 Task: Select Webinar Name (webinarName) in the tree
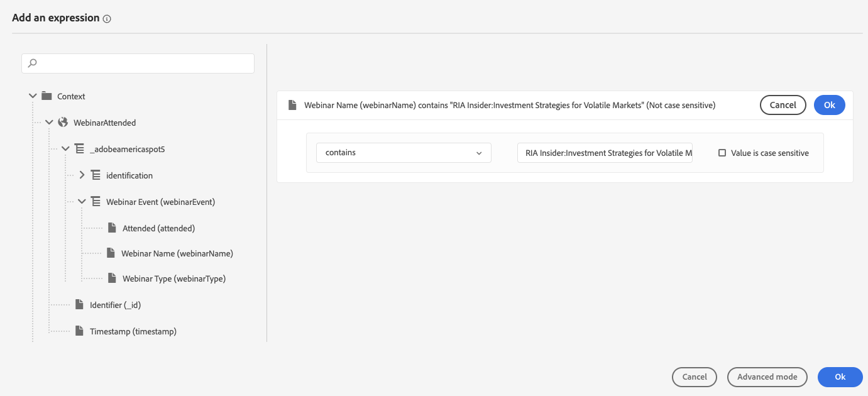tap(177, 253)
